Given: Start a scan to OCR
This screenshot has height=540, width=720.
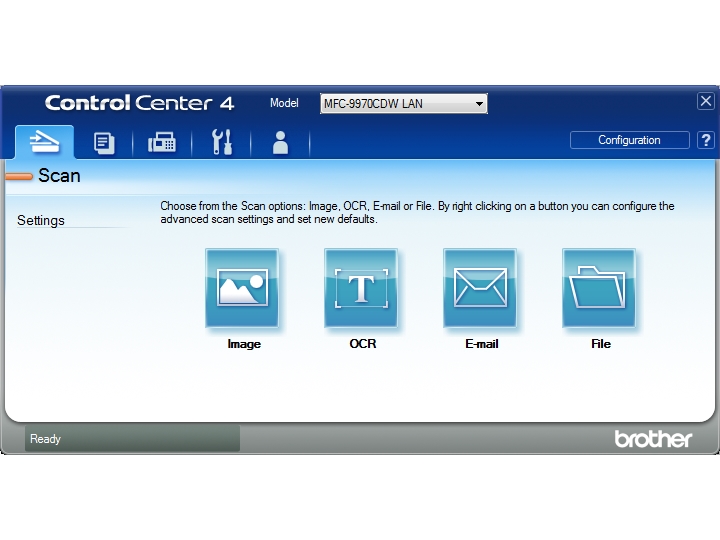Looking at the screenshot, I should coord(361,288).
